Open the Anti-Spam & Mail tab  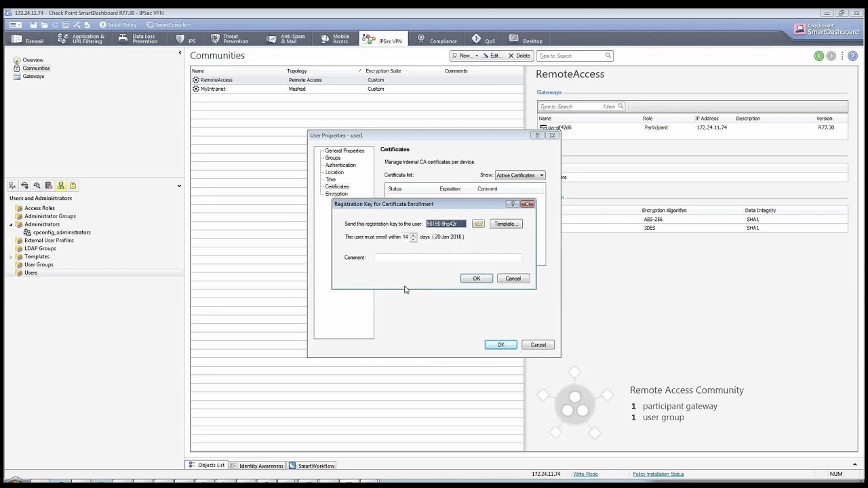(286, 39)
